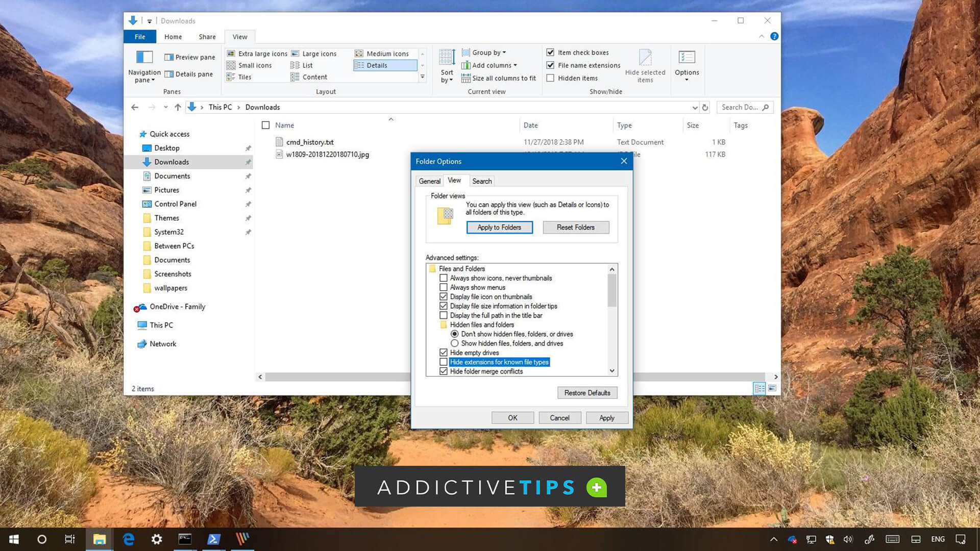The image size is (980, 551).
Task: Click the Up arrow navigation icon
Action: [178, 107]
